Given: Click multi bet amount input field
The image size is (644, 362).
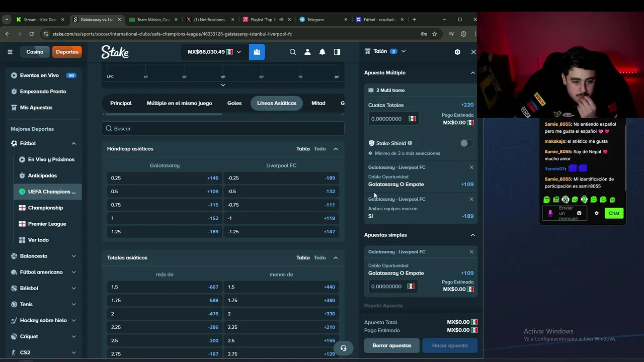Looking at the screenshot, I should point(388,119).
